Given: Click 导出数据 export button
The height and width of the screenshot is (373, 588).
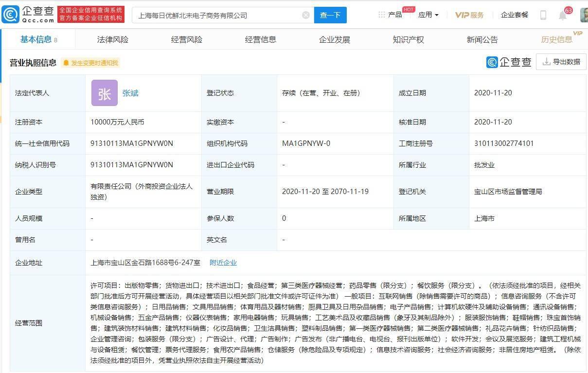Looking at the screenshot, I should [561, 62].
